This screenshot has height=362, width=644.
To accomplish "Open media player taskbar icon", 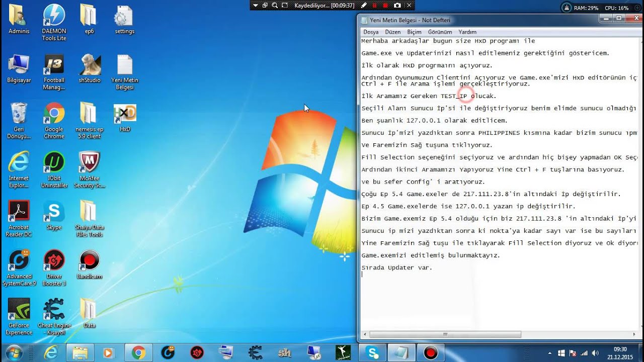I will tap(108, 353).
